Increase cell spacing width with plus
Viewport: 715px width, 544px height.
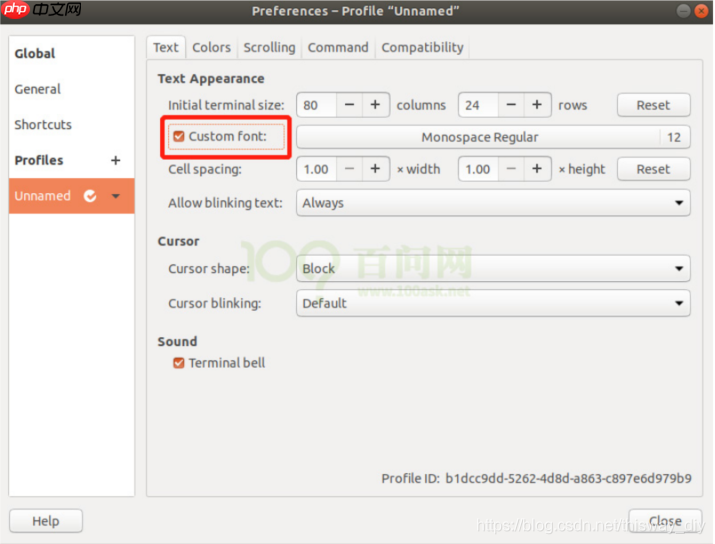pos(375,169)
